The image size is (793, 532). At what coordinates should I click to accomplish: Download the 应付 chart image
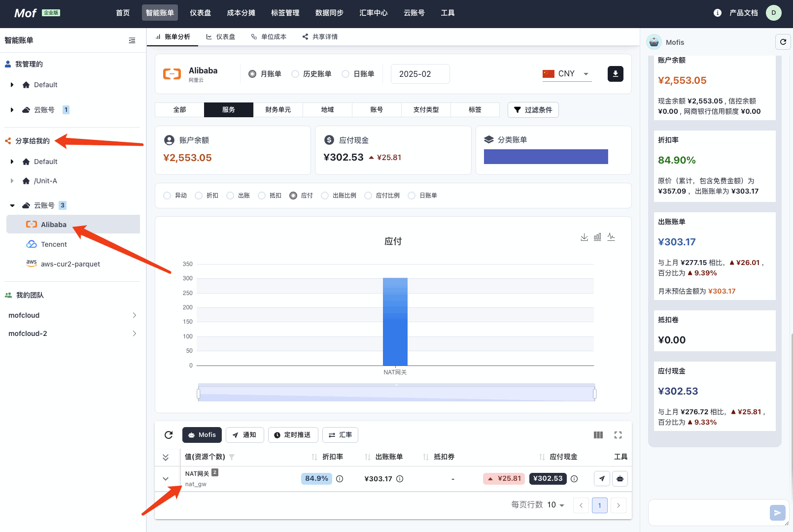(x=584, y=237)
